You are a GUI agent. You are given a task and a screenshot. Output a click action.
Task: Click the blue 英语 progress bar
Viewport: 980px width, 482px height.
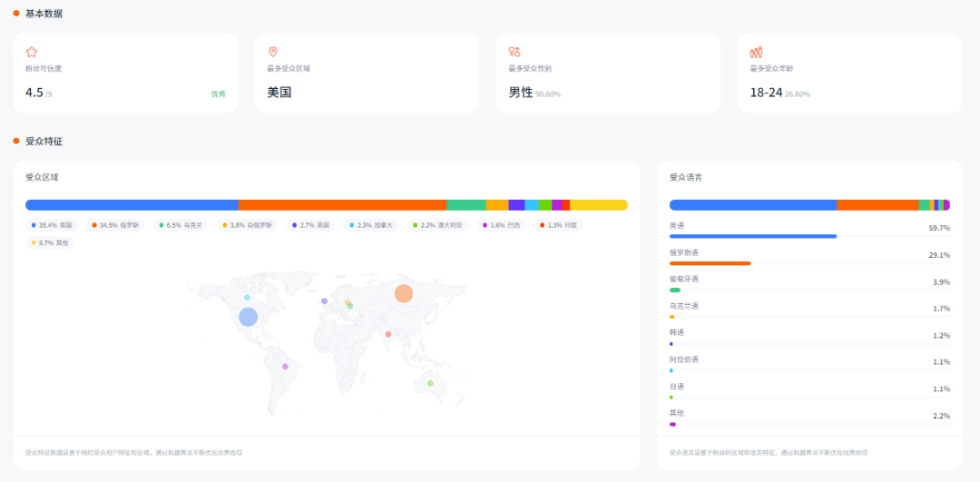[x=753, y=236]
